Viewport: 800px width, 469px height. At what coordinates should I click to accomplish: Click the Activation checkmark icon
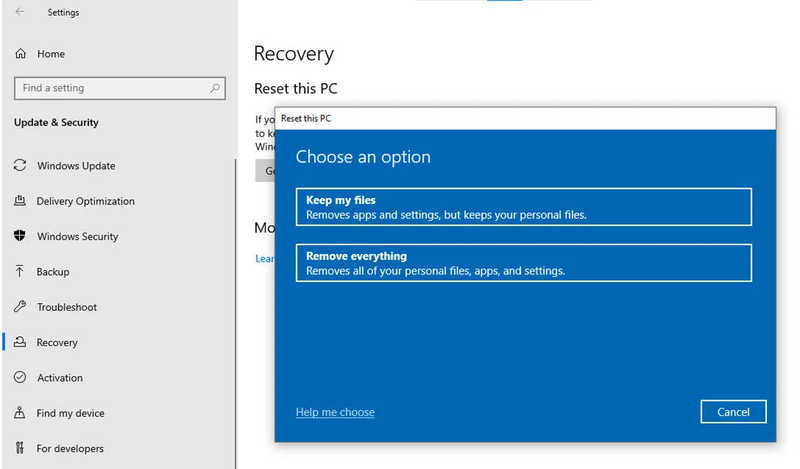click(x=20, y=377)
